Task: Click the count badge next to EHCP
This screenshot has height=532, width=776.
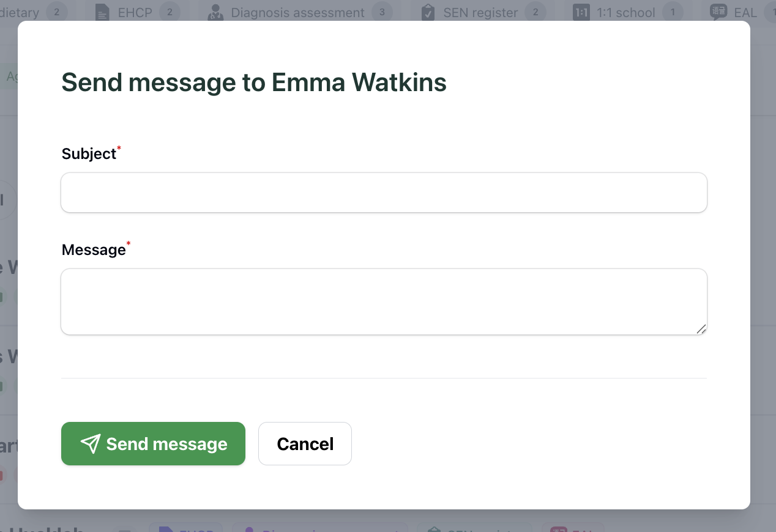Action: [170, 12]
